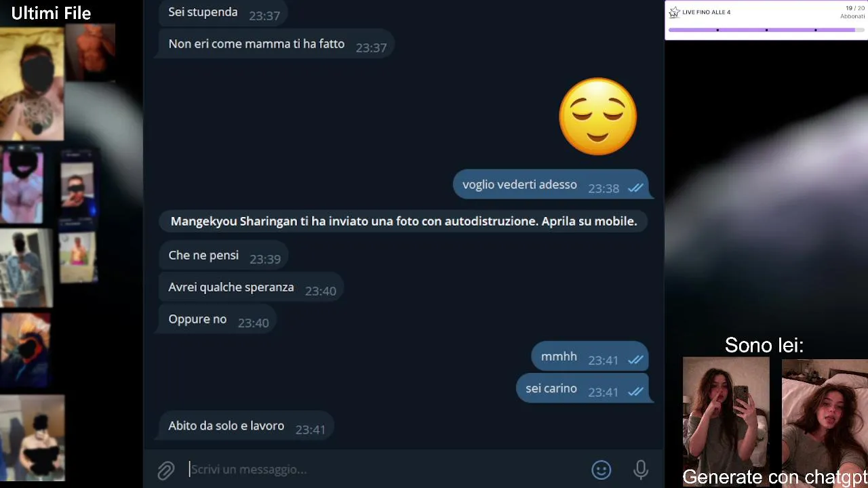
Task: Open the bottom thumbnail in Ultimi File
Action: point(33,439)
